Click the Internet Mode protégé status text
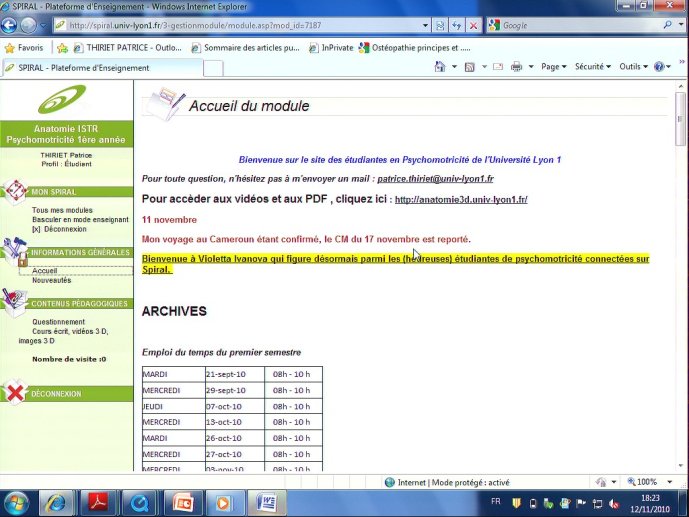The width and height of the screenshot is (689, 517). [453, 483]
